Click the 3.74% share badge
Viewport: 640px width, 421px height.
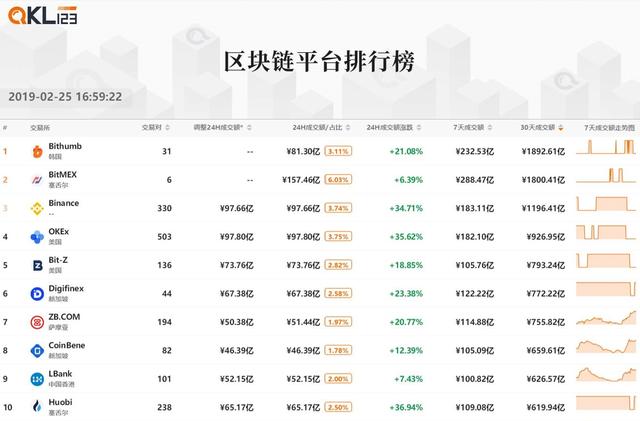tap(338, 208)
